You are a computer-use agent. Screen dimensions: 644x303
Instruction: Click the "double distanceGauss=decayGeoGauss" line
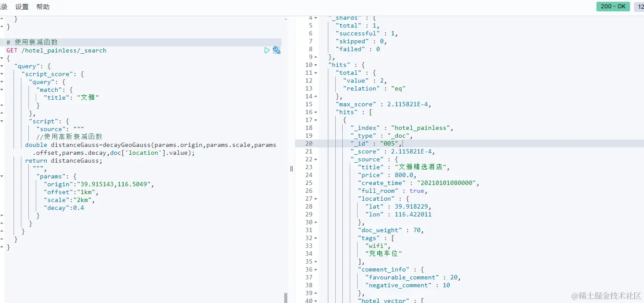[151, 149]
